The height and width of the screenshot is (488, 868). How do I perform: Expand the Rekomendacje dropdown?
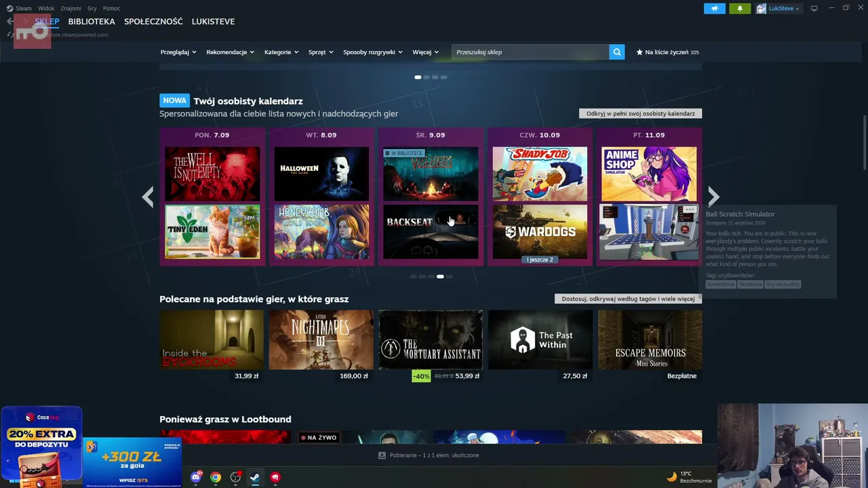pyautogui.click(x=231, y=52)
